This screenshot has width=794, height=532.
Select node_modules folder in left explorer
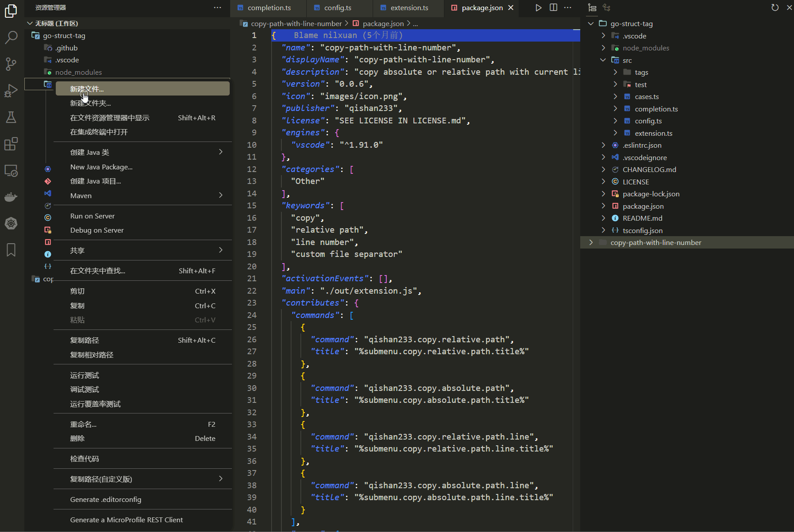click(78, 72)
